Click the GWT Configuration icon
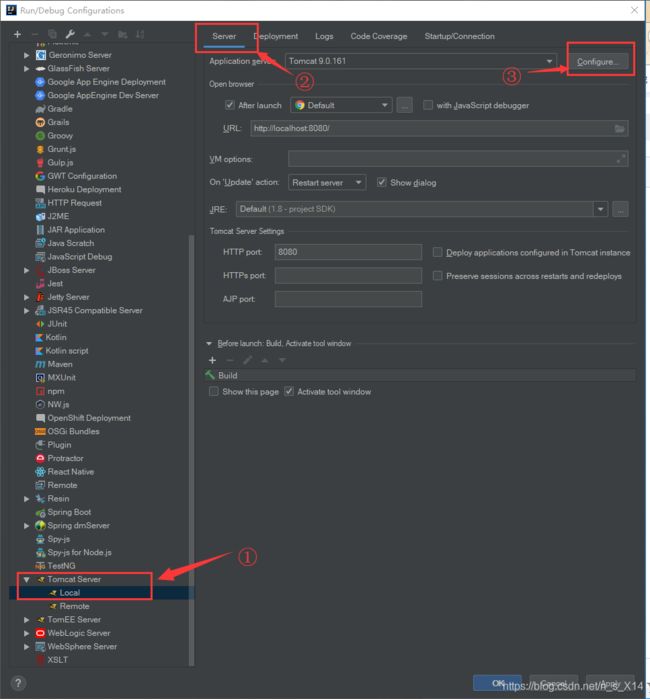 pos(40,176)
